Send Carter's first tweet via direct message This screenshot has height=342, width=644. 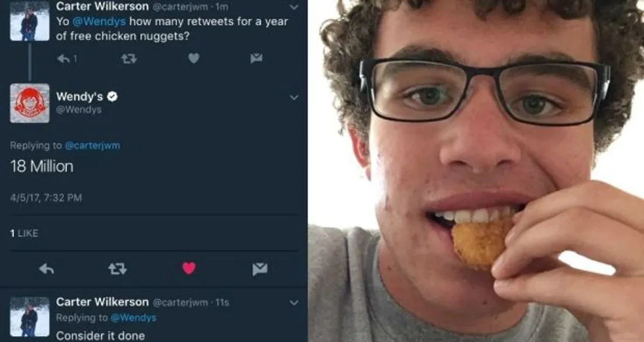pos(256,58)
